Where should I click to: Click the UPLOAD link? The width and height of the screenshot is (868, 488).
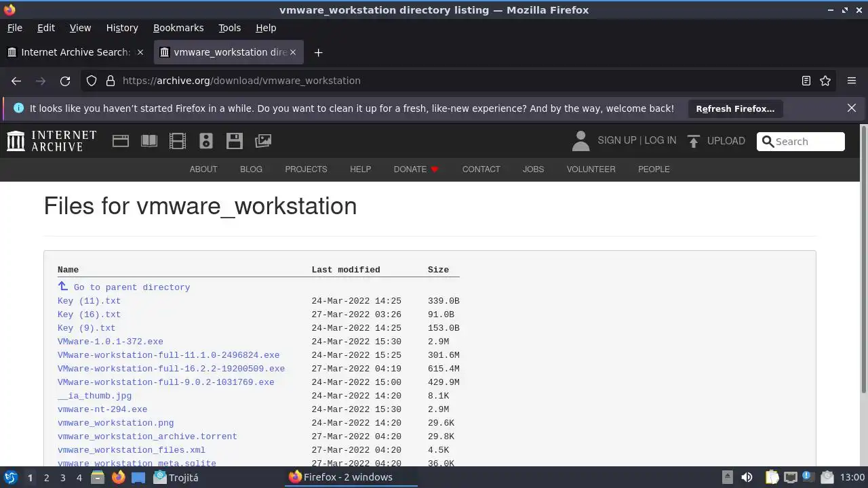tap(726, 141)
